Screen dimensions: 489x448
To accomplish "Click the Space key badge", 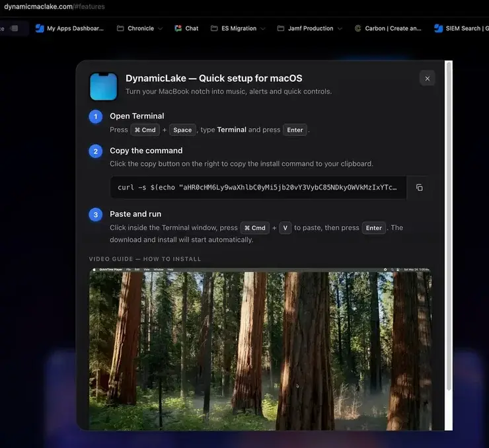I will coord(182,130).
